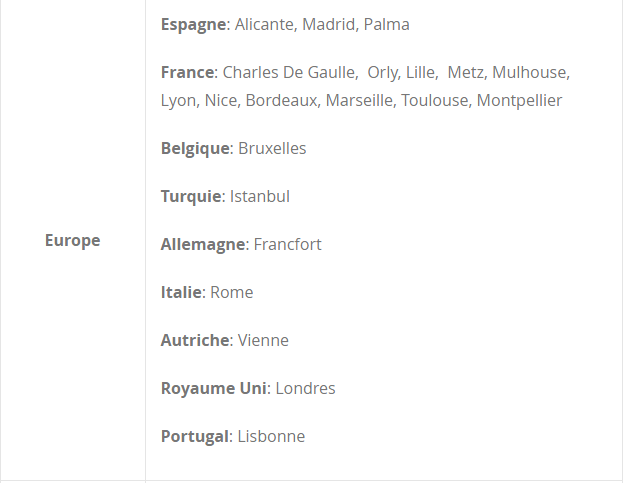624x483 pixels.
Task: Click the Portugal label
Action: 195,436
